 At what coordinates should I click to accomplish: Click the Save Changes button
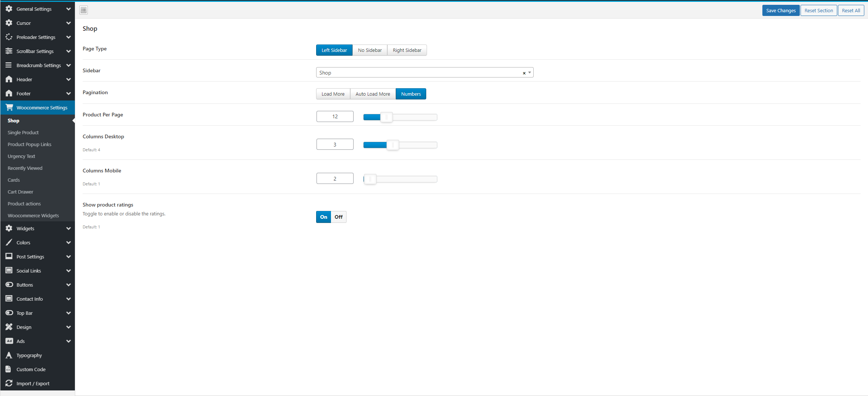[x=781, y=10]
